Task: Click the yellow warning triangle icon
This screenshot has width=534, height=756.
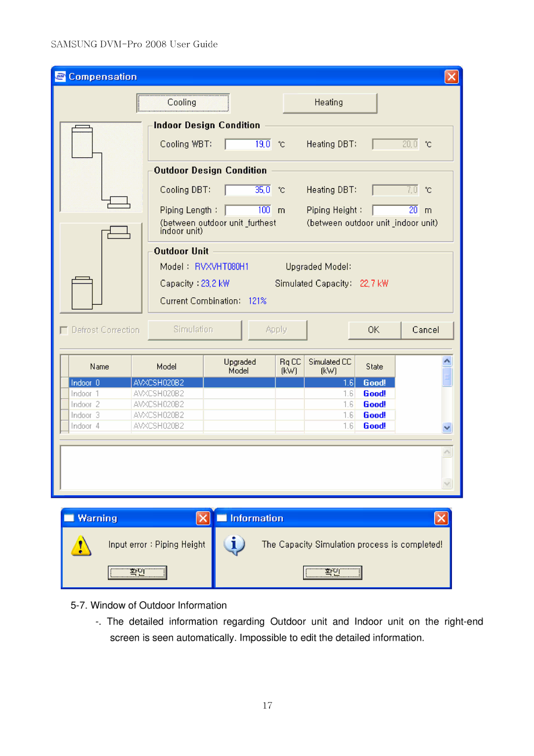Action: tap(81, 546)
